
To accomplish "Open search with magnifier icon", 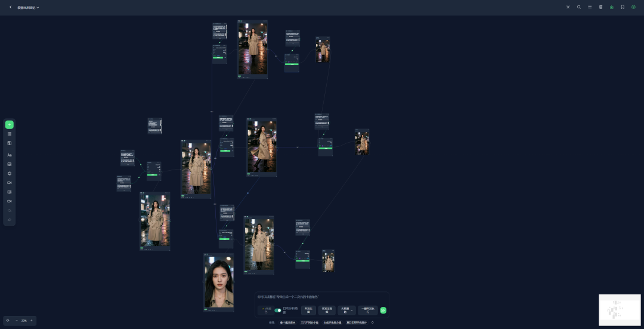I will click(x=579, y=7).
